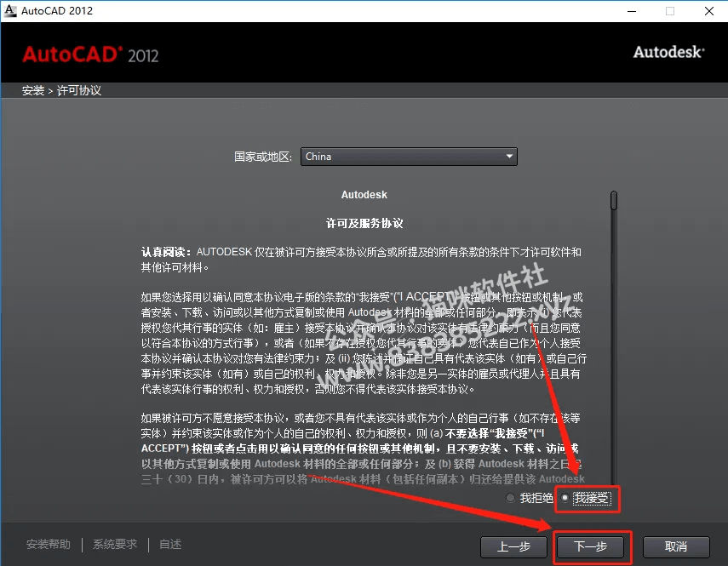Click the AutoCAD app icon in title bar
Viewport: 728px width, 566px height.
[9, 11]
